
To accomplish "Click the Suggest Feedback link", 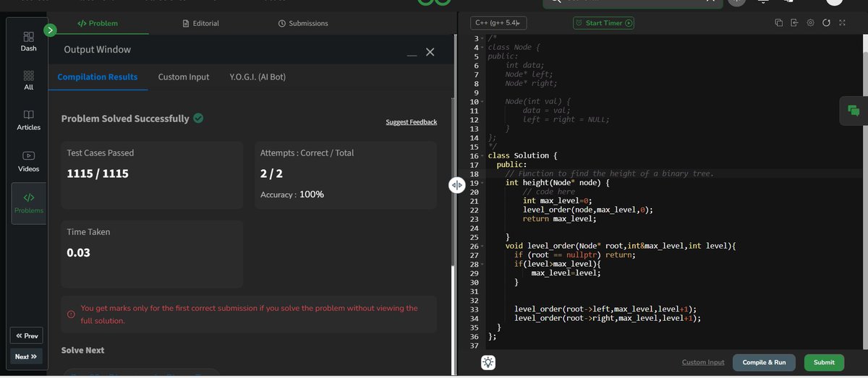I will [x=412, y=122].
